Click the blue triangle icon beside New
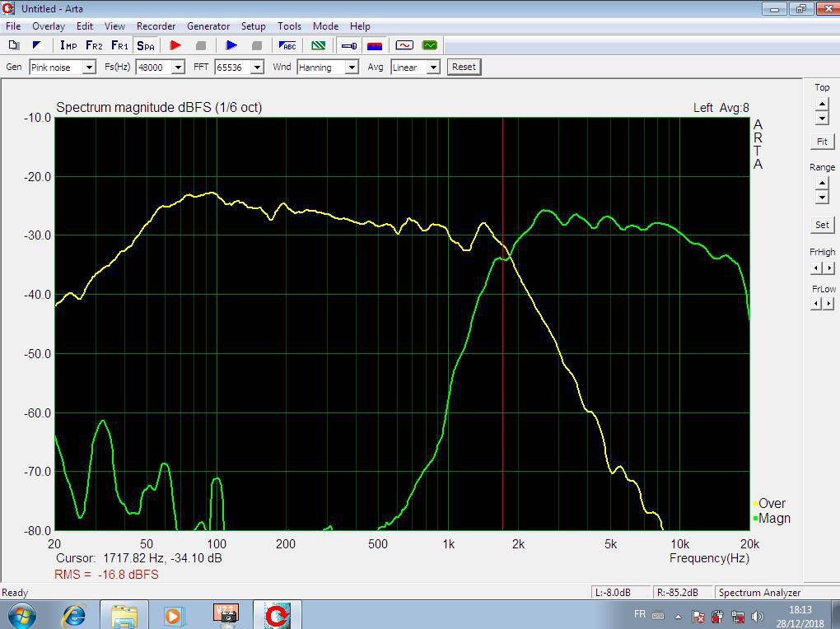 point(37,45)
